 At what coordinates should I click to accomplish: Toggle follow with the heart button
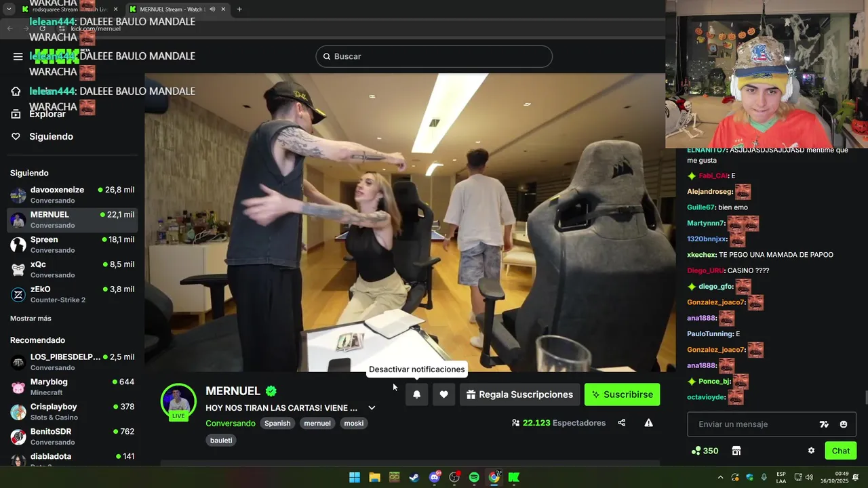[443, 394]
